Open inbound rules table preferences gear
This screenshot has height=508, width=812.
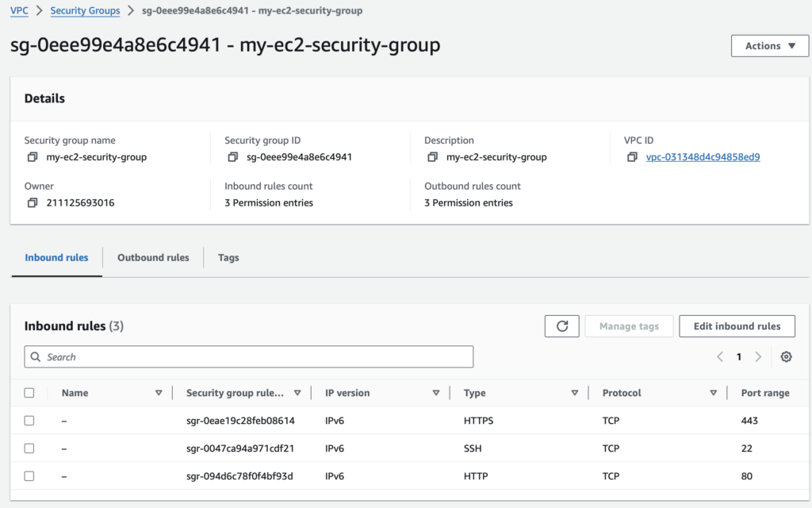coord(786,356)
